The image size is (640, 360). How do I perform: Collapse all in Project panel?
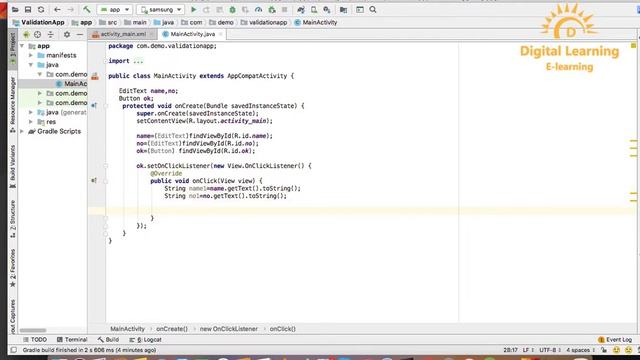pos(51,35)
